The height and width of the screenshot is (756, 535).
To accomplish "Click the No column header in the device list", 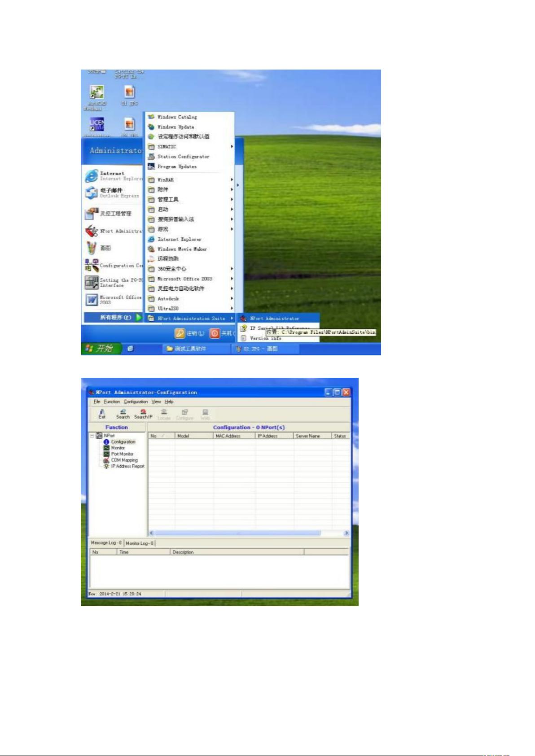I will 161,436.
